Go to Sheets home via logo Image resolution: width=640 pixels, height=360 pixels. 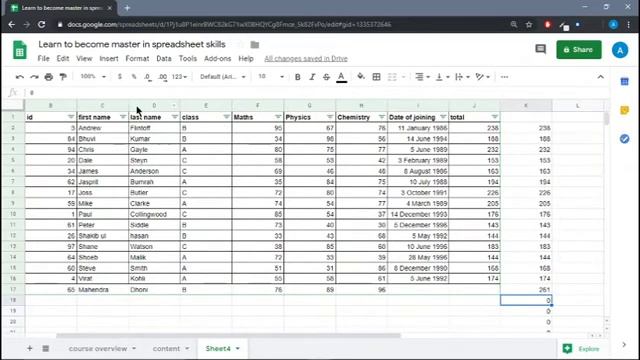click(20, 50)
